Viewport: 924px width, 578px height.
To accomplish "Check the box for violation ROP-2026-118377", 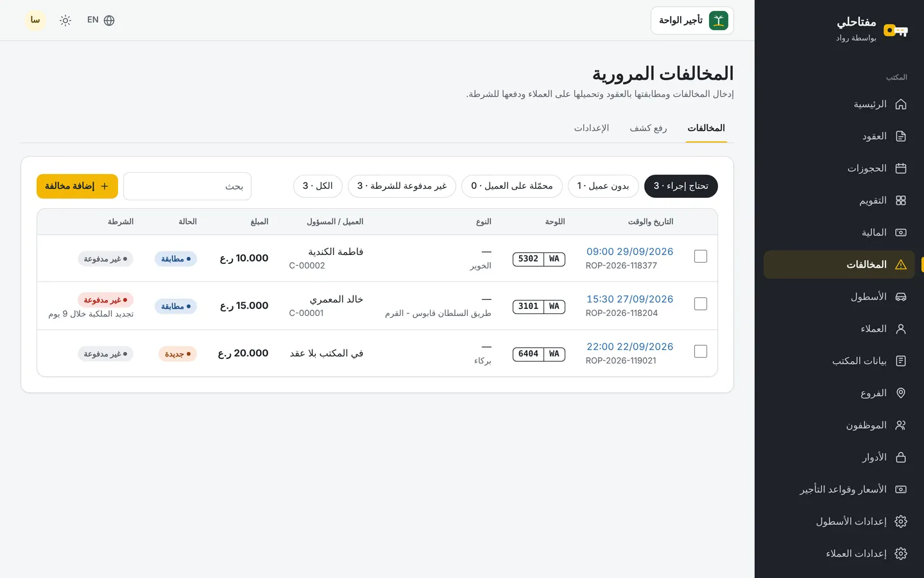I will coord(701,256).
